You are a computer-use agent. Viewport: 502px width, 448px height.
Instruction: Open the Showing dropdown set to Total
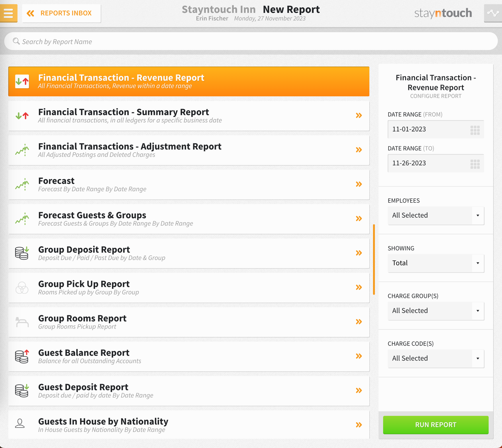(436, 263)
